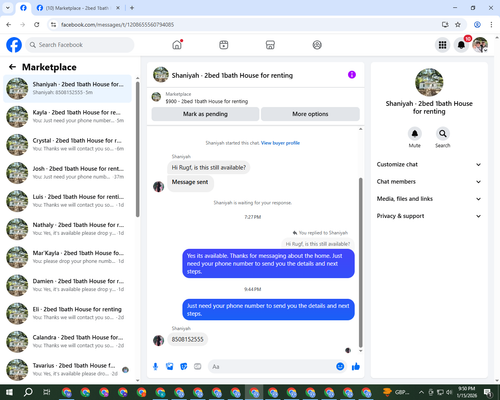Image resolution: width=500 pixels, height=400 pixels.
Task: Open Eli conversation in list
Action: click(68, 313)
